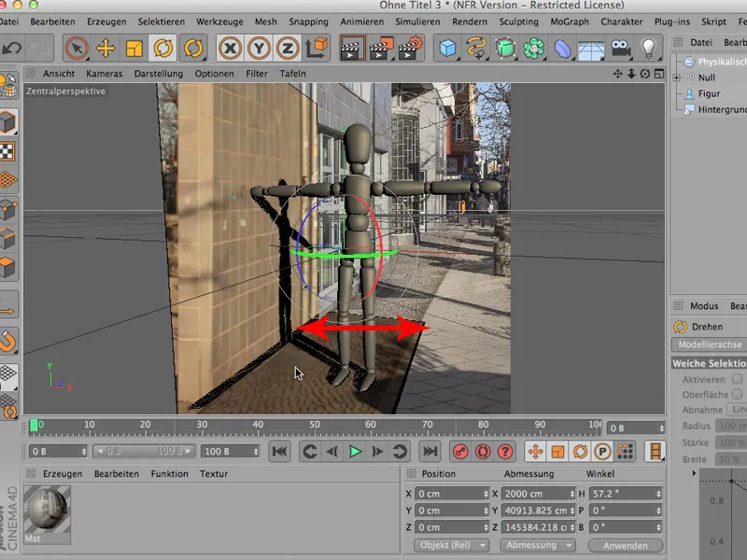Screen dimensions: 747x560
Task: Expand the falloff graph disclosure triangle
Action: click(x=694, y=473)
